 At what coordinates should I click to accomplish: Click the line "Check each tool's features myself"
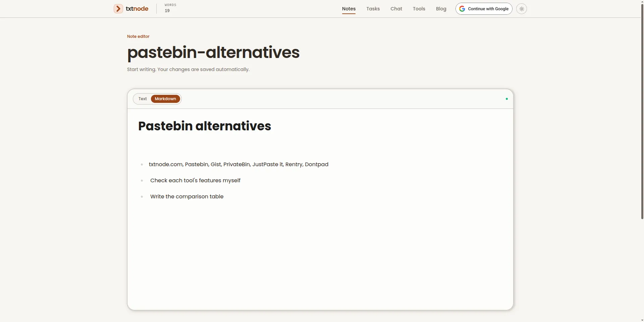pos(195,180)
